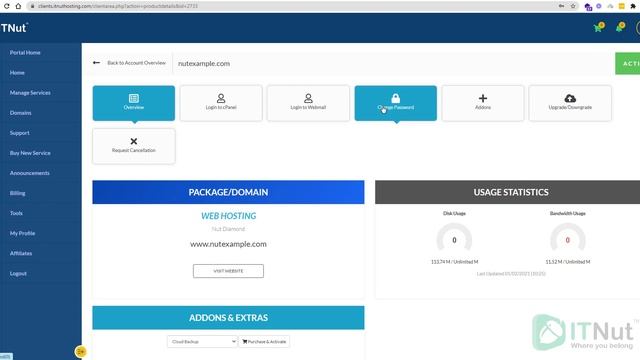Bookmark this page with the star icon

(x=573, y=6)
